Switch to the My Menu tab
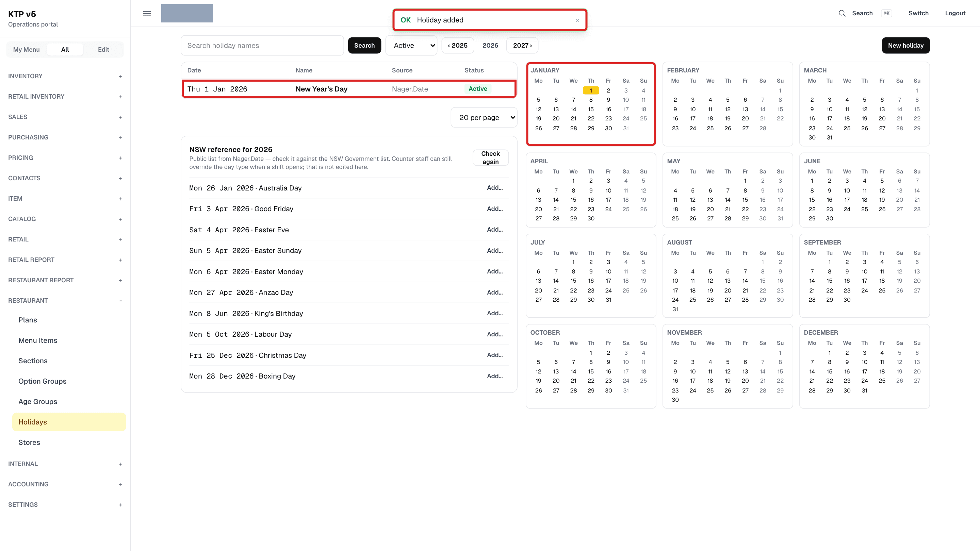 (26, 49)
